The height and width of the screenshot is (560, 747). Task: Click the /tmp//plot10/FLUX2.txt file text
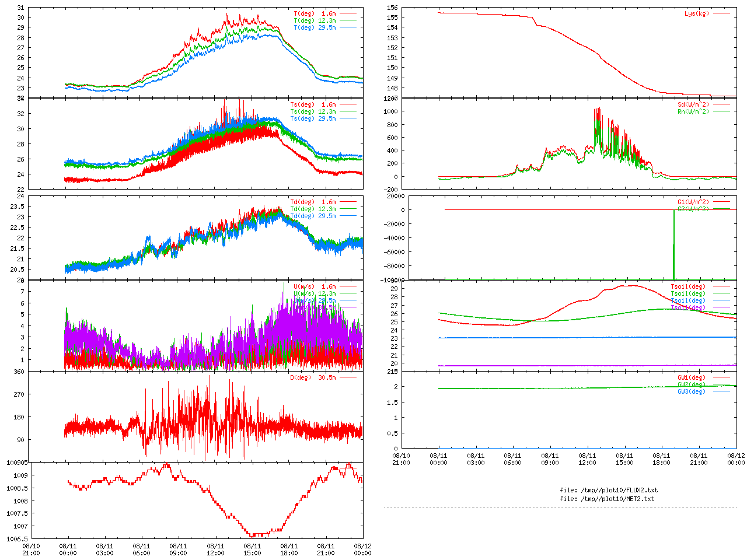(609, 490)
